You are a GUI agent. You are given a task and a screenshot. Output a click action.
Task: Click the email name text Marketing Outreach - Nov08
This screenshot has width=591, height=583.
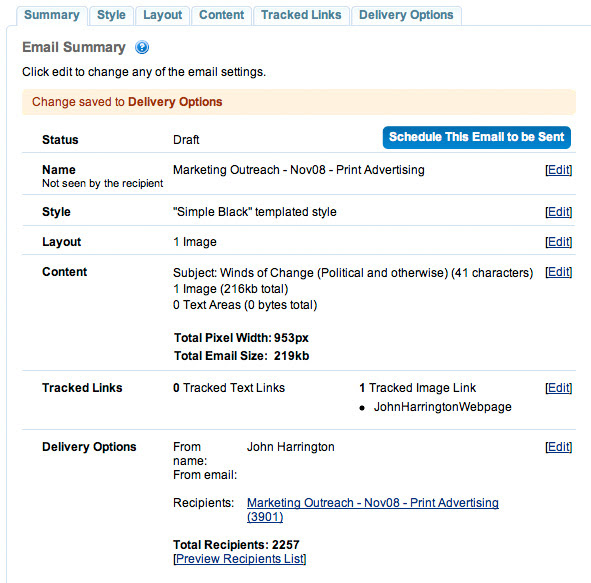249,170
